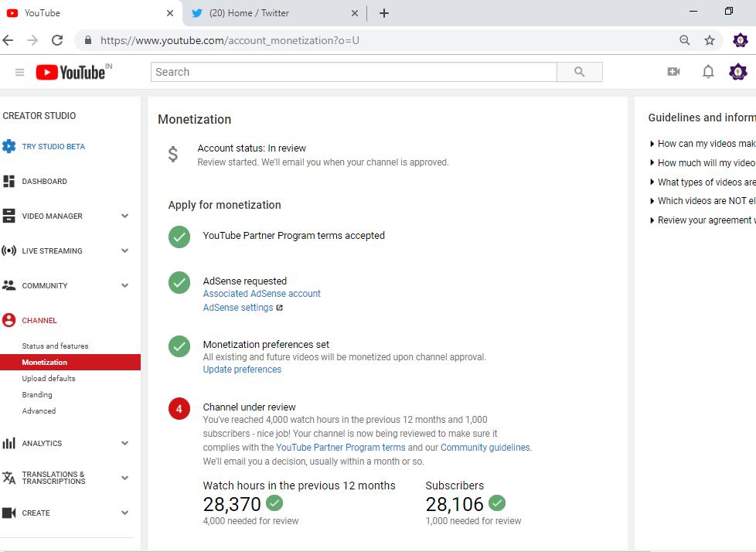Close the YouTube tab
The image size is (756, 552).
click(x=170, y=13)
